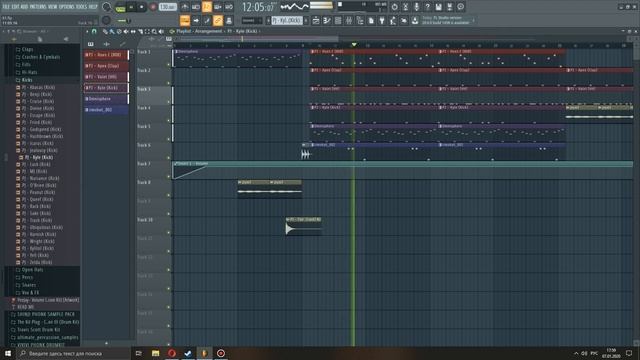
Task: Select the Delete tool in playlist toolbar
Action: 119,31
